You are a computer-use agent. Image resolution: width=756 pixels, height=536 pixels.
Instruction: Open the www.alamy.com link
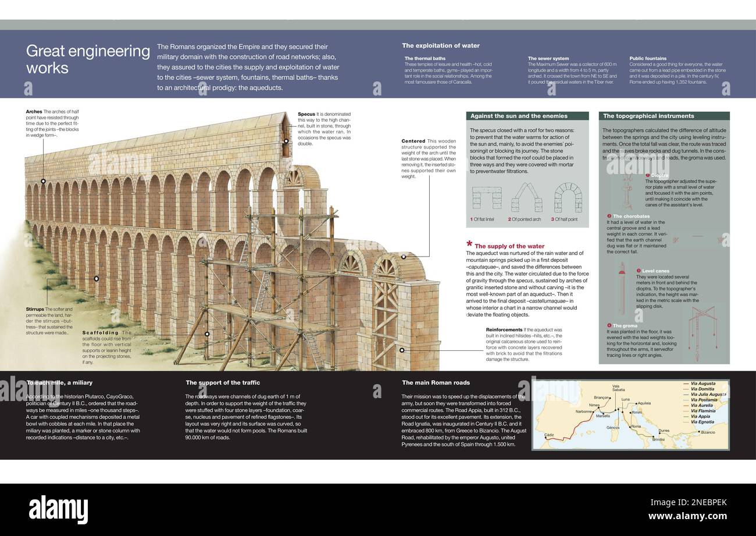[x=687, y=516]
